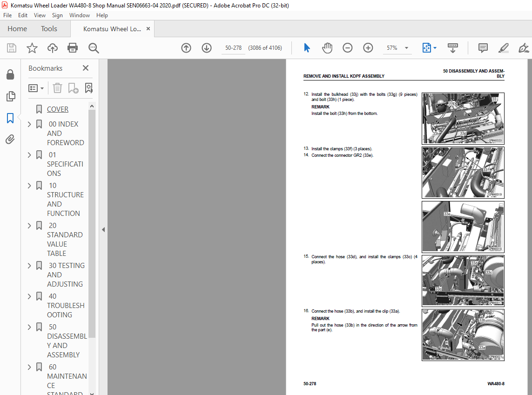Click bookmarks scrollbar up arrow

pos(92,106)
